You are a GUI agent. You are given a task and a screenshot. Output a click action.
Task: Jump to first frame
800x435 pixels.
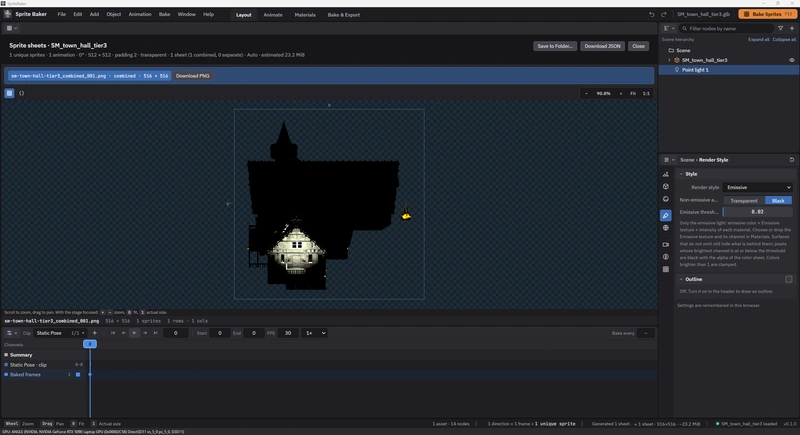[x=113, y=333]
